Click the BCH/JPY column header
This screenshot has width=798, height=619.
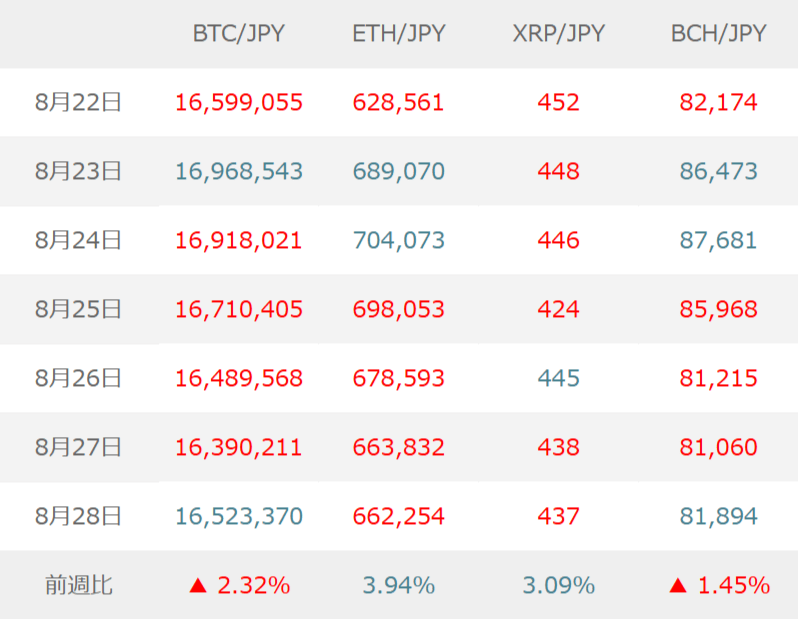click(718, 33)
